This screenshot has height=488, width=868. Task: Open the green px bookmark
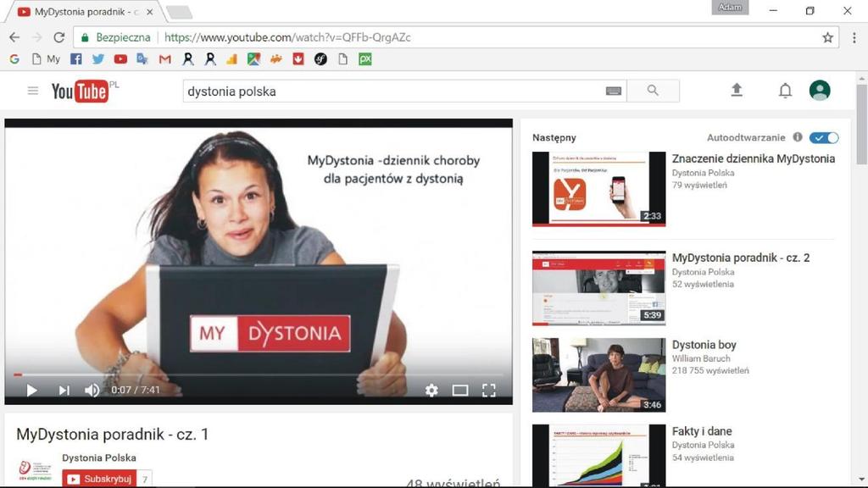tap(364, 59)
